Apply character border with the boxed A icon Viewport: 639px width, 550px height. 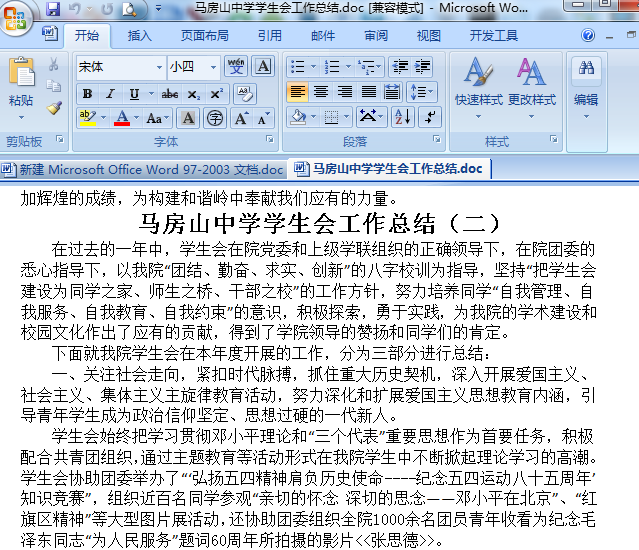tap(263, 66)
